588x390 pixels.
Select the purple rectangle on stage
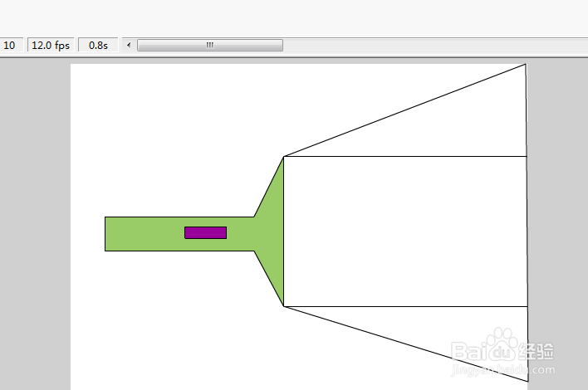(x=205, y=232)
